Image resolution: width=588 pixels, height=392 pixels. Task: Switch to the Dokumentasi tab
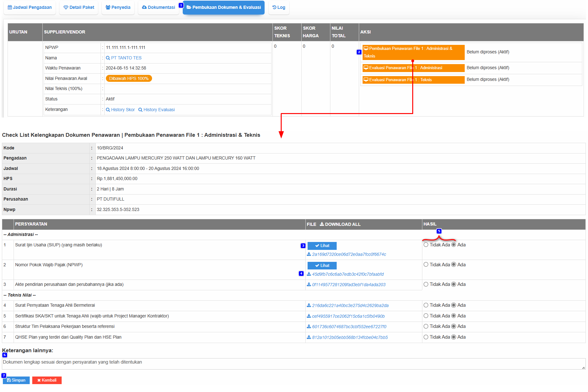158,8
